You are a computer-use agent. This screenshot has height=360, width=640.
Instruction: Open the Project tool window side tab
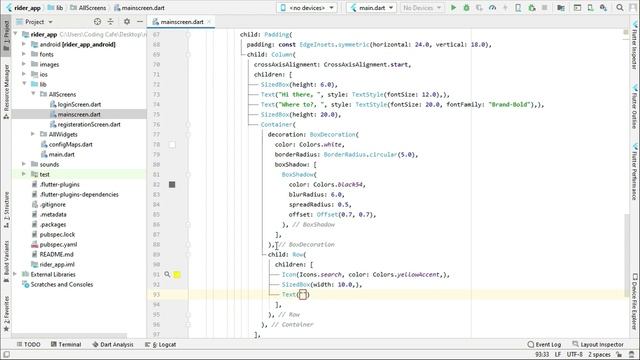point(6,35)
